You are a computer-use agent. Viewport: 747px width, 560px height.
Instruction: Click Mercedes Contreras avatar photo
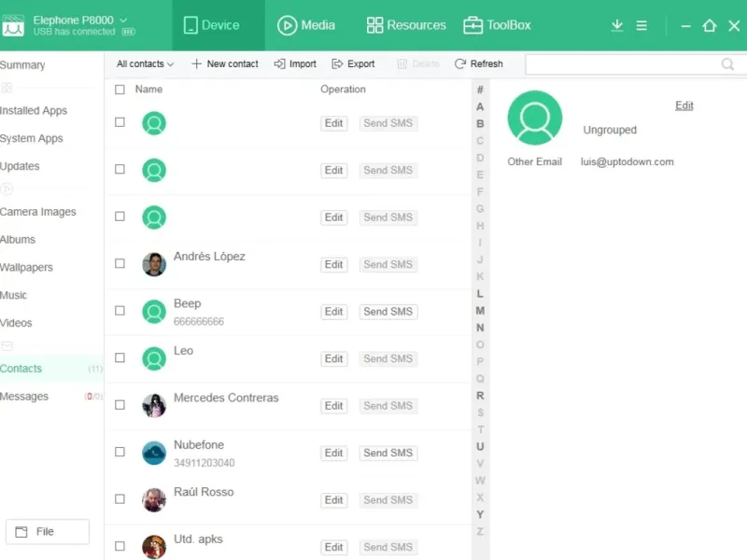coord(154,406)
